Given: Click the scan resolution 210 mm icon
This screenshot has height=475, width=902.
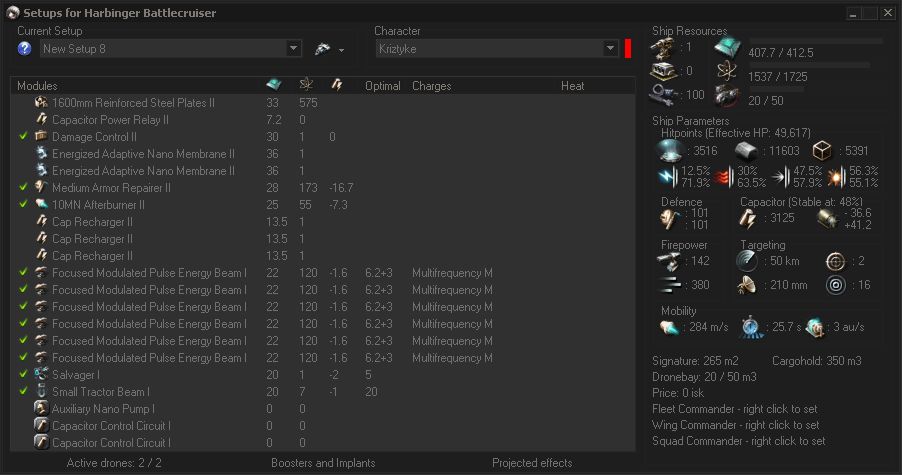Looking at the screenshot, I should pyautogui.click(x=746, y=285).
